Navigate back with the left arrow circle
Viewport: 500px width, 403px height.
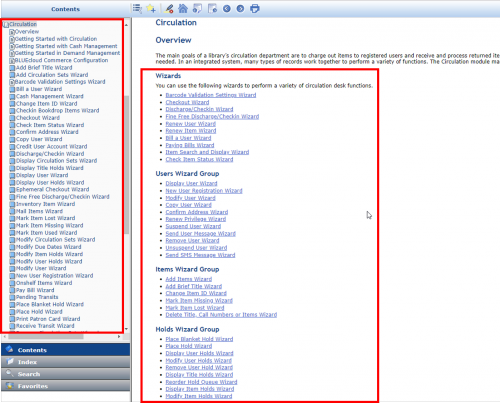coord(227,8)
